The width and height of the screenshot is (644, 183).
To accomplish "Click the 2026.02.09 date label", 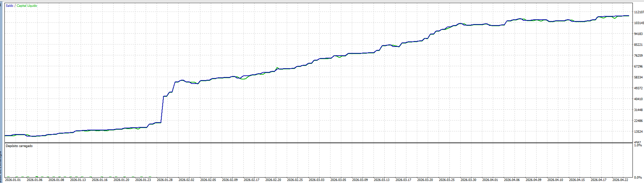I will [x=230, y=180].
